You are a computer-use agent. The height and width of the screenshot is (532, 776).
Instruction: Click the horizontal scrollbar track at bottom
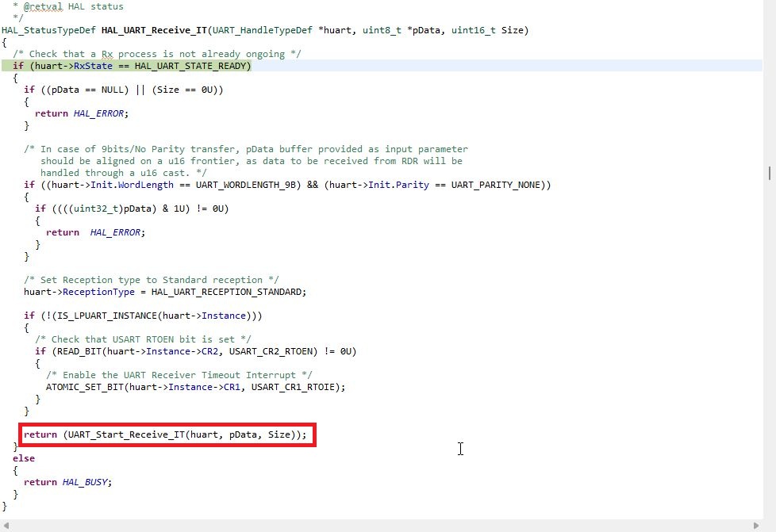pos(381,526)
